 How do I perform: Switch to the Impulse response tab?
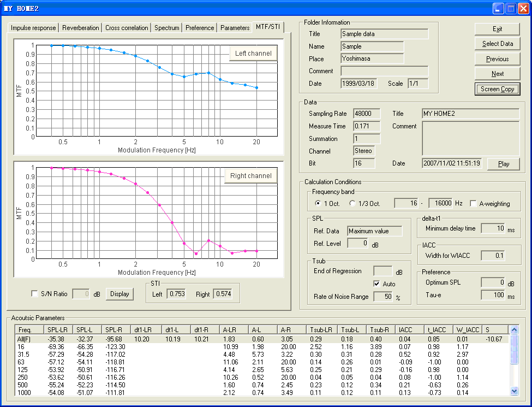coord(33,28)
